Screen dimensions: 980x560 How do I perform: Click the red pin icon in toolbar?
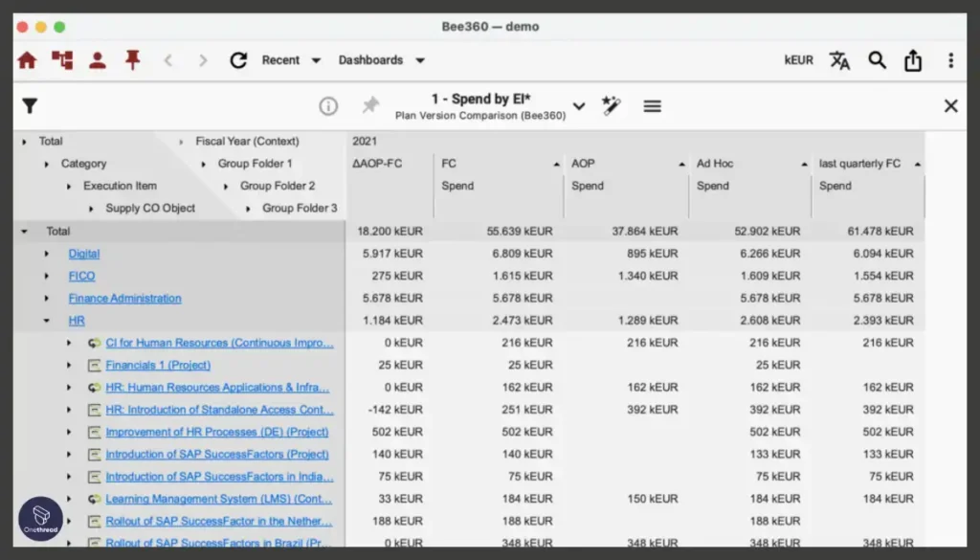point(132,60)
